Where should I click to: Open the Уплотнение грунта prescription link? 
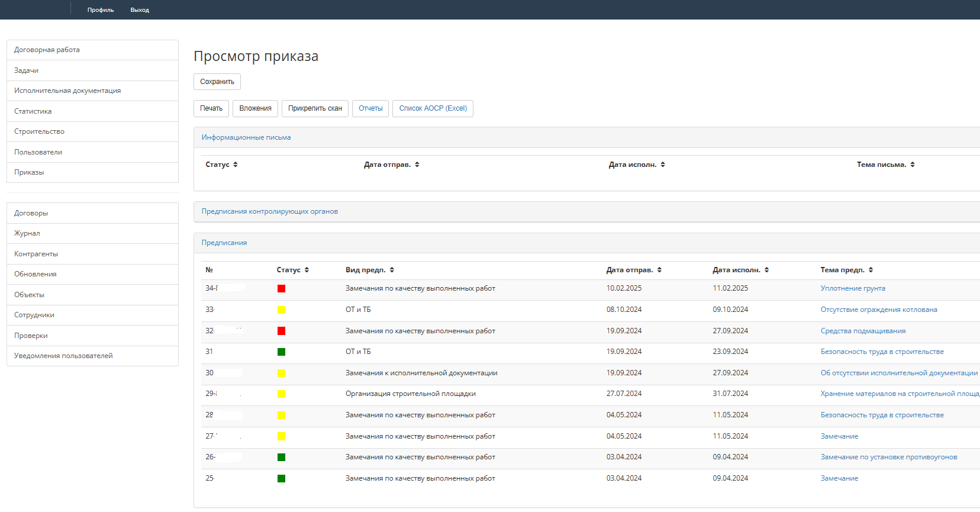pos(853,288)
